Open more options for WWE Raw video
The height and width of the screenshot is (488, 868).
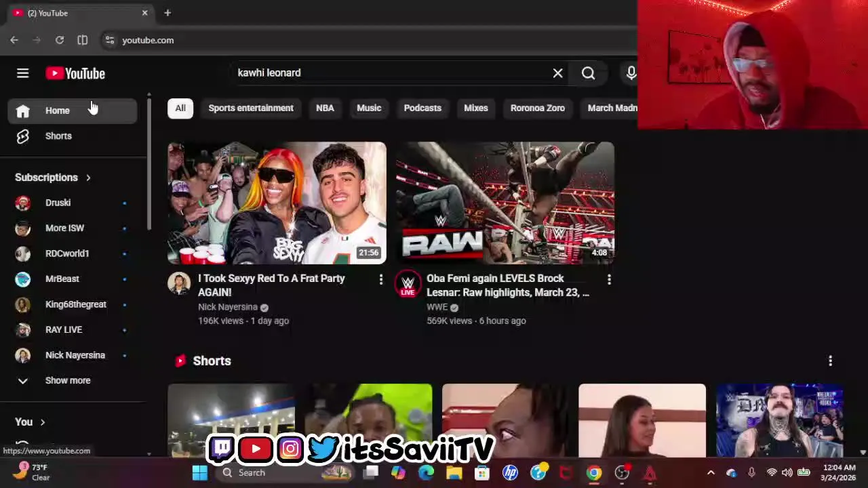coord(609,279)
